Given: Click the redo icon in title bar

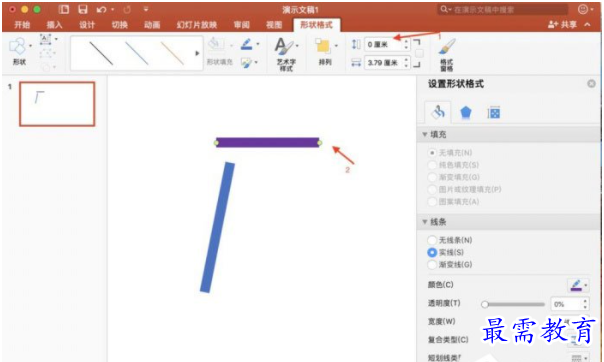Looking at the screenshot, I should pos(127,9).
